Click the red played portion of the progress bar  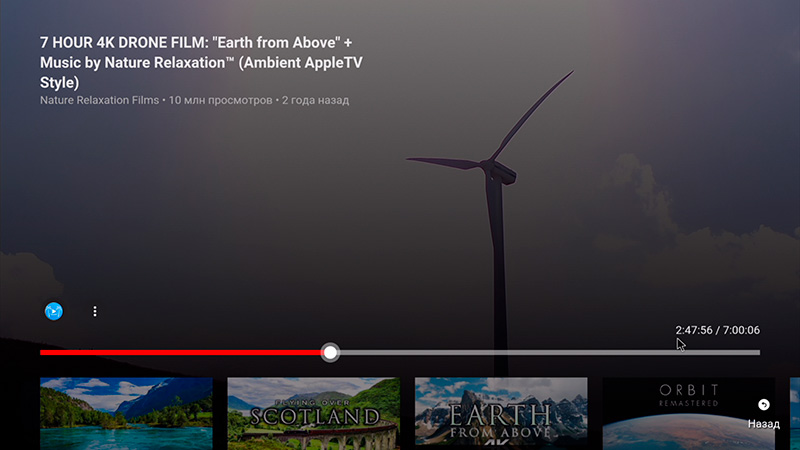[x=180, y=352]
